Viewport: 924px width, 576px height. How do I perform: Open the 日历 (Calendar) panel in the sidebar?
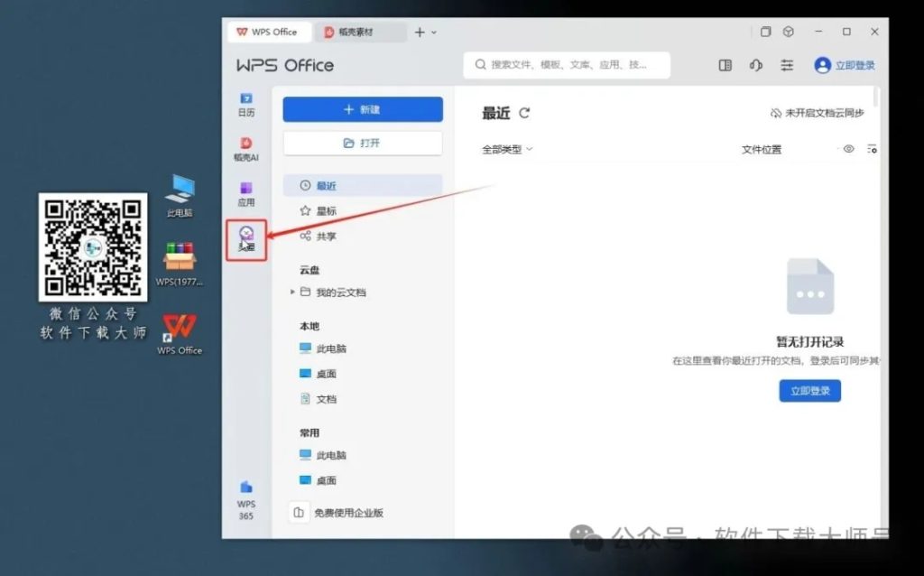tap(245, 104)
